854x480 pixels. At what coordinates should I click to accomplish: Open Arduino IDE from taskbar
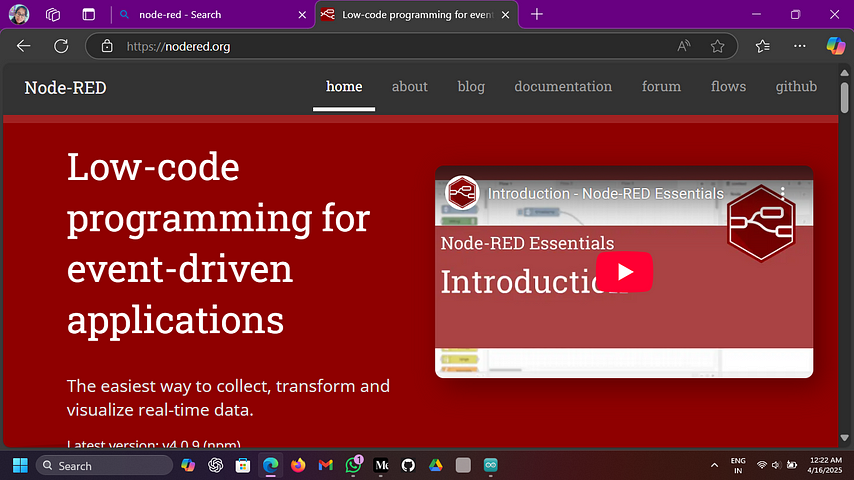click(x=491, y=465)
